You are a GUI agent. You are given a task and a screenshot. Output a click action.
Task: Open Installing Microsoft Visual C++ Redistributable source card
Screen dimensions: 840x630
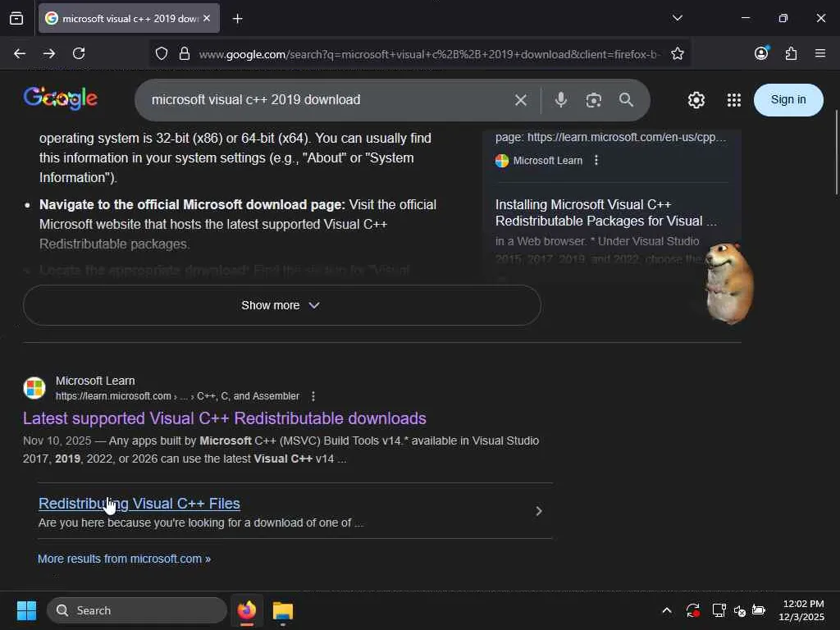pyautogui.click(x=605, y=212)
